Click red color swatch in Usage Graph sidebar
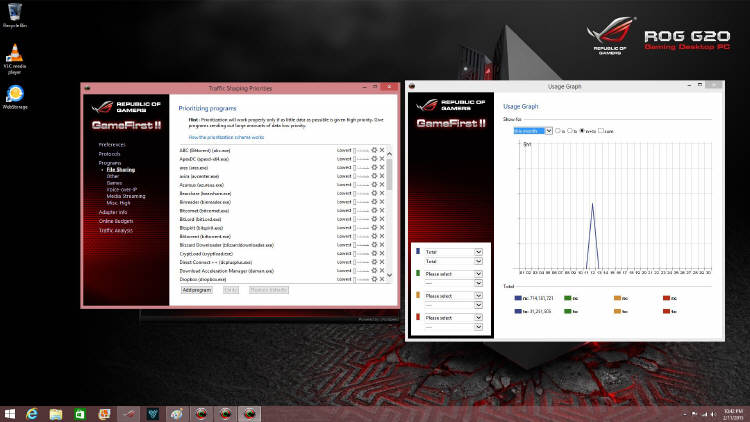 pos(418,317)
